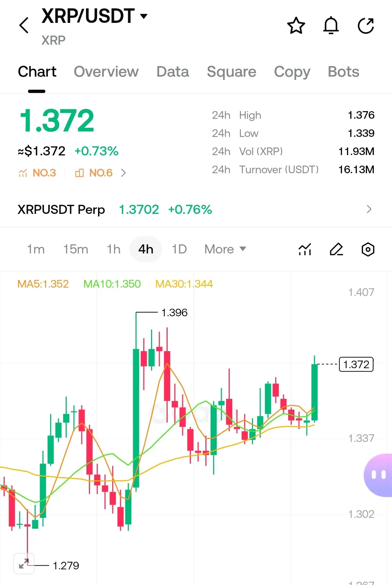392x585 pixels.
Task: Select the 1m timeframe
Action: pos(36,249)
